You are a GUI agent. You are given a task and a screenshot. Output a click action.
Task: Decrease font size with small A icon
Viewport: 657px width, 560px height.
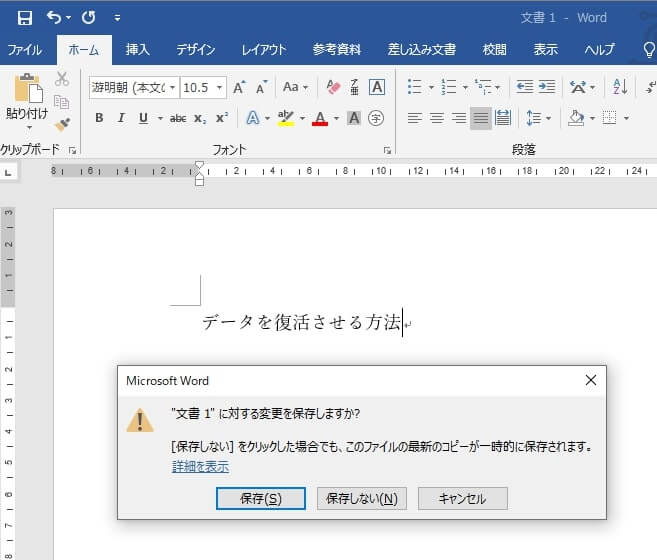click(x=261, y=88)
